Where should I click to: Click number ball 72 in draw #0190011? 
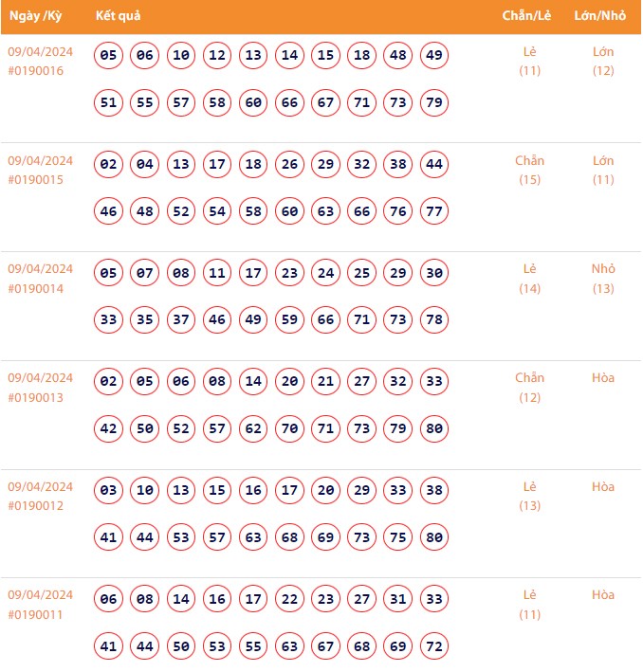[x=434, y=646]
